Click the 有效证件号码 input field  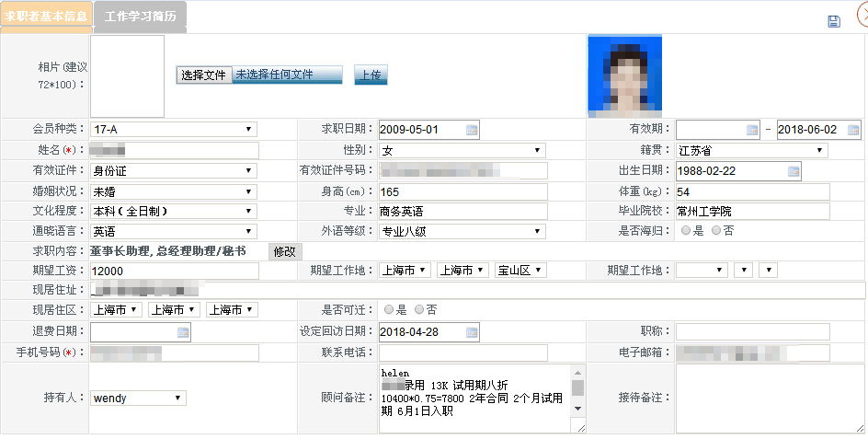point(463,171)
